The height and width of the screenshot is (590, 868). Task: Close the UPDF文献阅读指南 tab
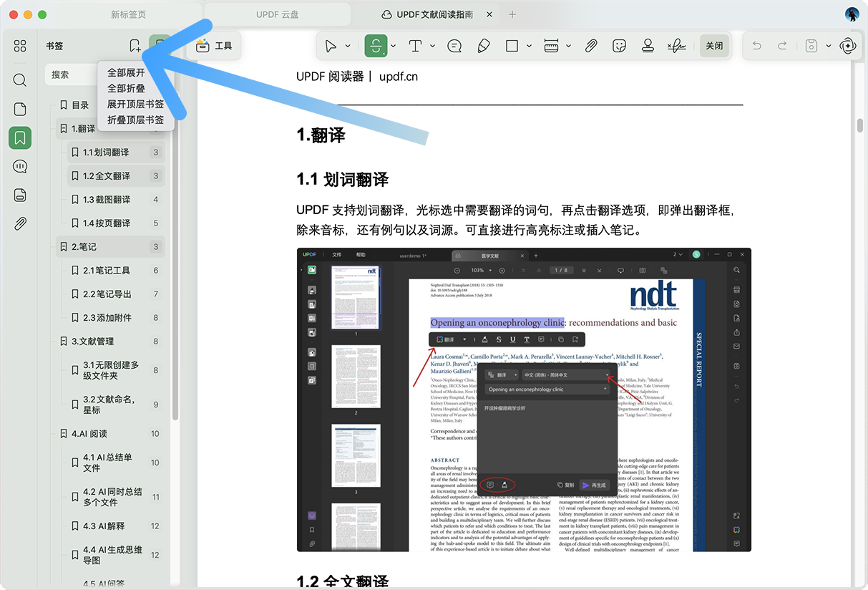pos(489,14)
